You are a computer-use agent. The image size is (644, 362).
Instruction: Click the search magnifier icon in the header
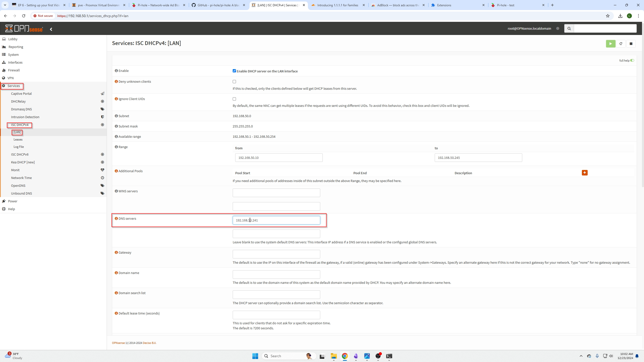569,28
